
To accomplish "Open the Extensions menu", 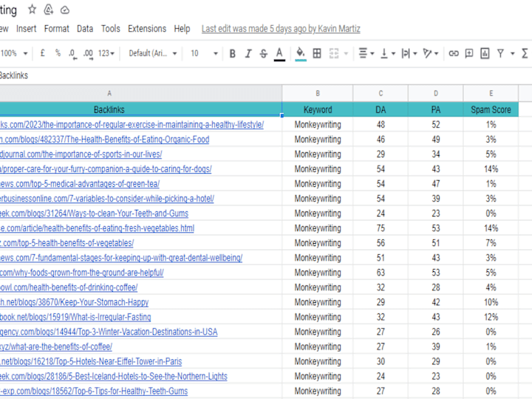I will [147, 29].
